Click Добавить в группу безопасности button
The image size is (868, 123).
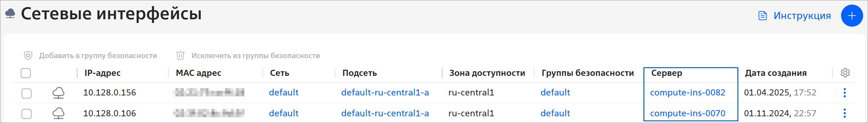click(98, 56)
